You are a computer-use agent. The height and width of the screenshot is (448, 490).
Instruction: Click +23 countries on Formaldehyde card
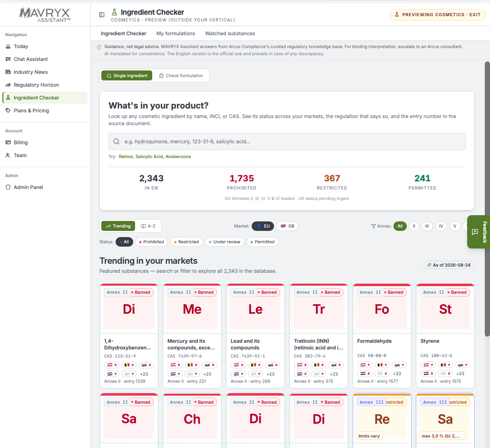point(397,374)
